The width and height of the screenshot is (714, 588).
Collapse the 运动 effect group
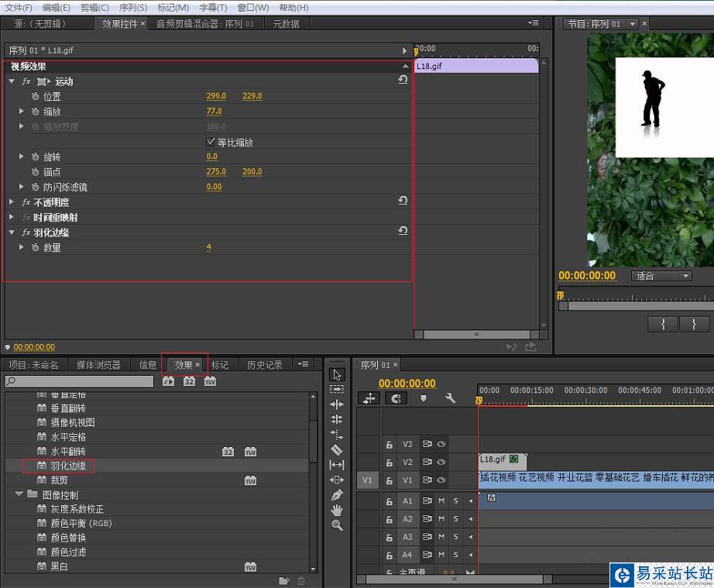[x=12, y=81]
